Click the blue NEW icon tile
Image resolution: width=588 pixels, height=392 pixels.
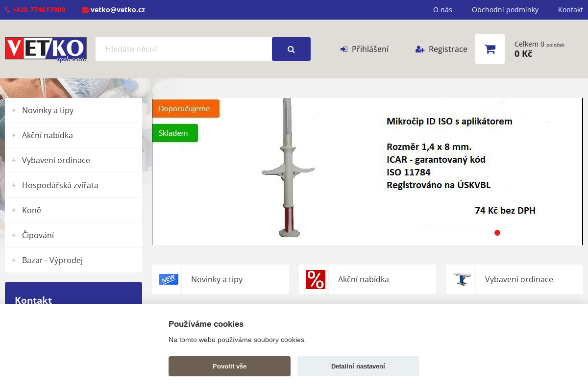click(168, 279)
